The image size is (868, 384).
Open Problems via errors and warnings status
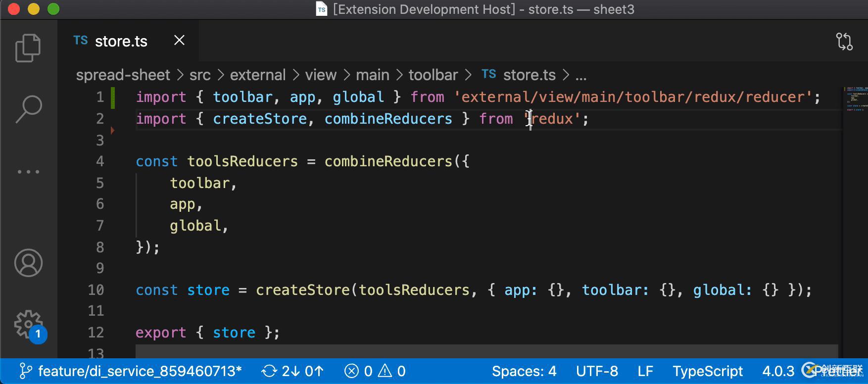point(375,371)
